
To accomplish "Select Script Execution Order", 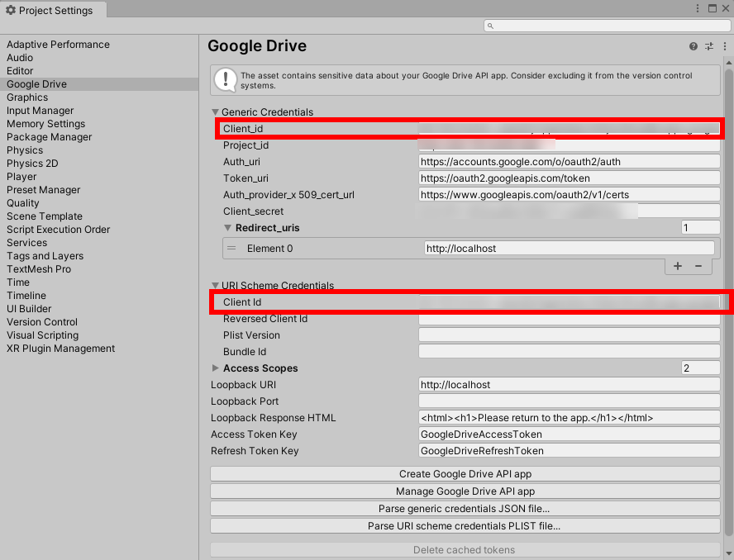I will [x=59, y=230].
